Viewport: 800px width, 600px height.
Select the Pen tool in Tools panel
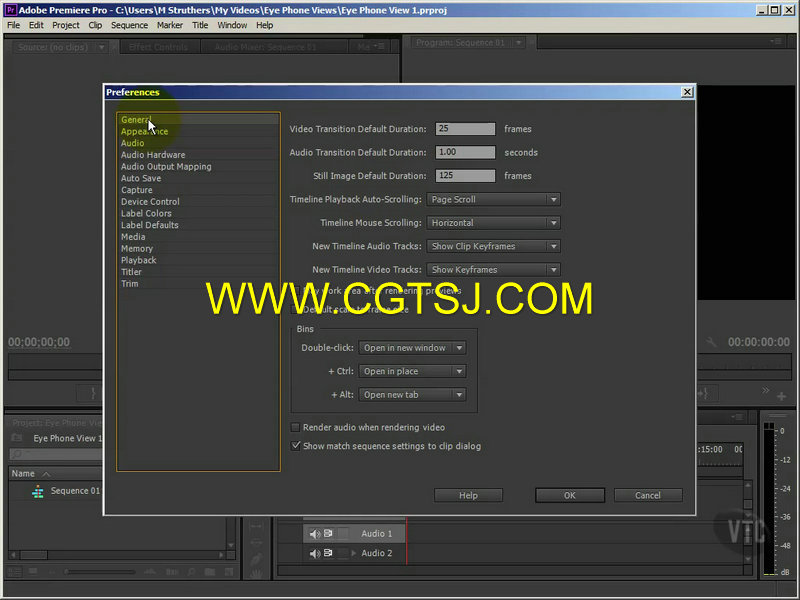click(256, 559)
